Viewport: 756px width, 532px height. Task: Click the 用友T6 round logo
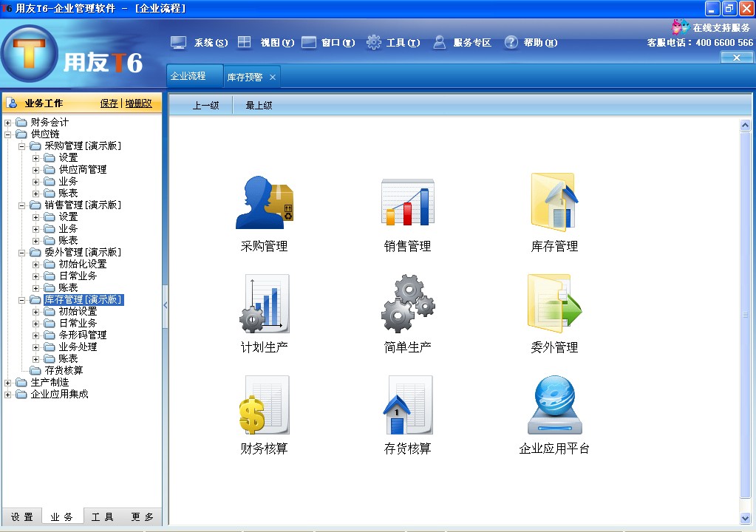coord(30,53)
